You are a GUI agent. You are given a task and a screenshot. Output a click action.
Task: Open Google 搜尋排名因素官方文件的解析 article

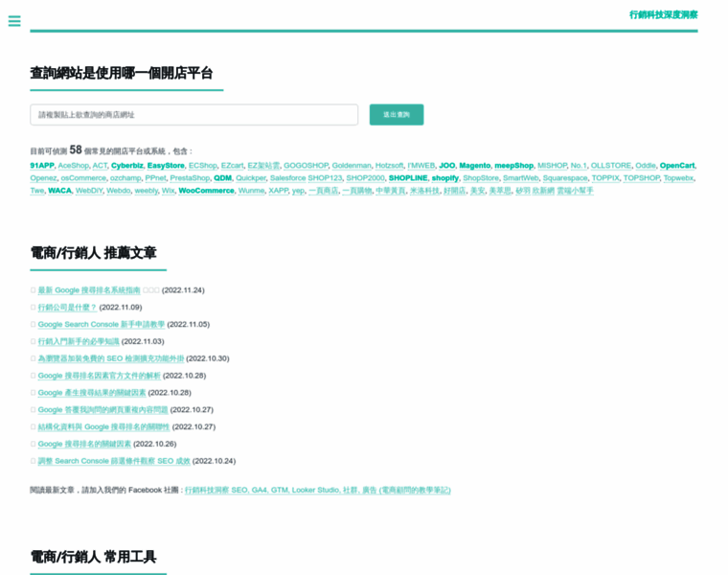[x=100, y=376]
